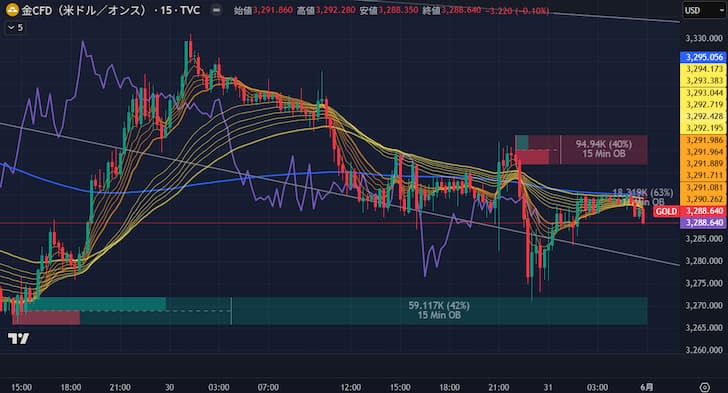Expand the collapsed indicators list showing 5
Viewport: 728px width, 393px height.
point(15,27)
